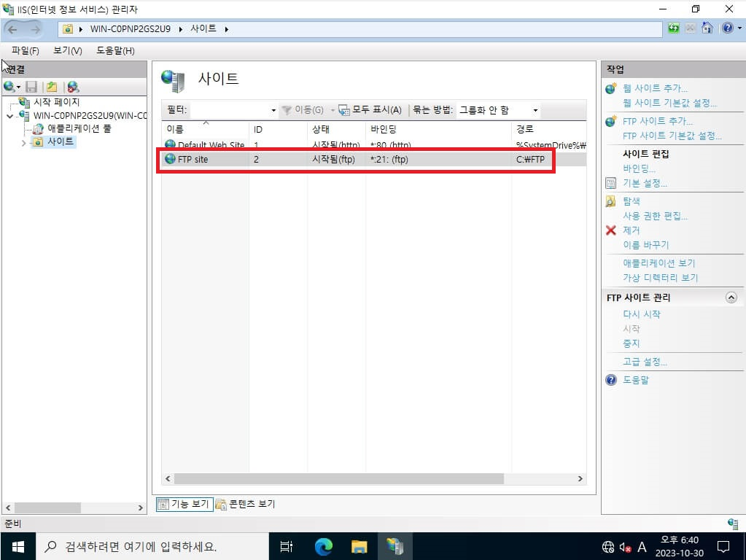Click the Home icon in address bar
746x560 pixels.
(707, 28)
